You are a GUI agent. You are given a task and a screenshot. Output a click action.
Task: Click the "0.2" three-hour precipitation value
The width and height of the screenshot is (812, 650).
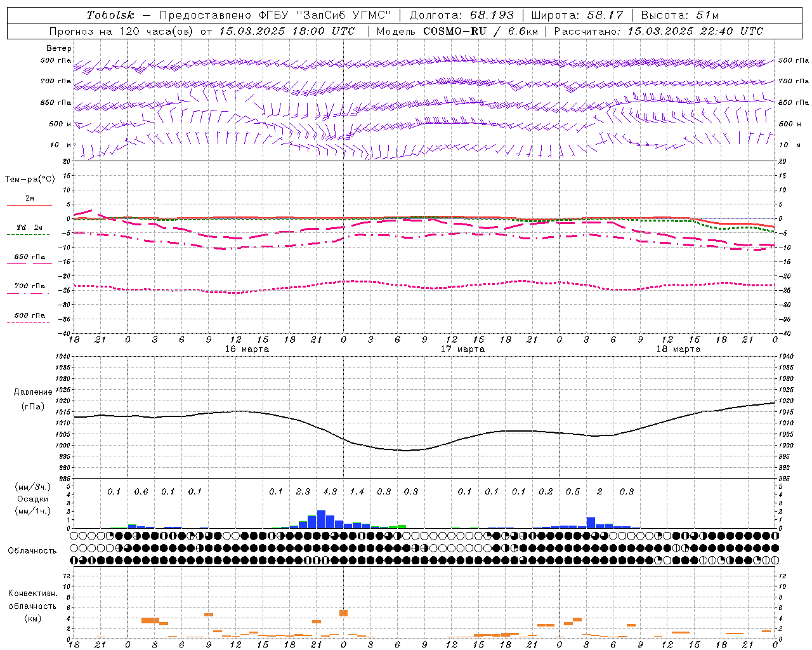coord(546,491)
